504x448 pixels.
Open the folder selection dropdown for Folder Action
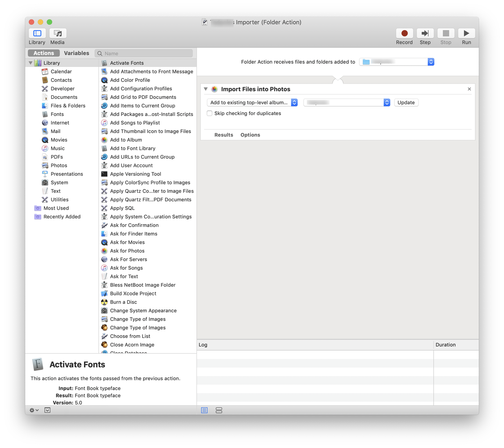click(397, 62)
